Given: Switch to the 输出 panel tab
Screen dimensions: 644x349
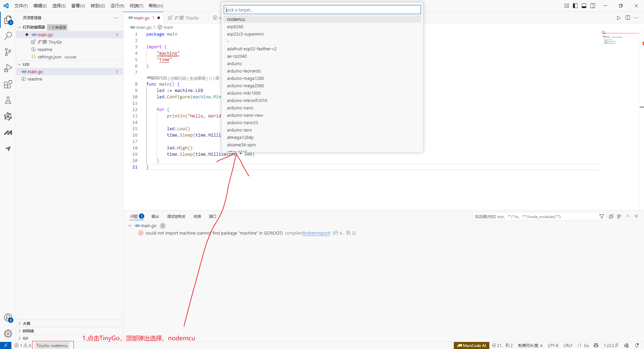Looking at the screenshot, I should pos(155,216).
